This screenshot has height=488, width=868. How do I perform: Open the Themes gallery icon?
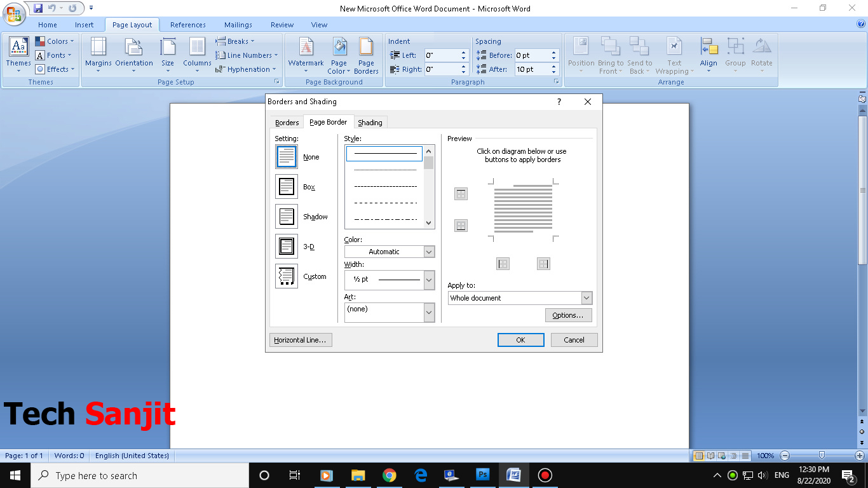(x=18, y=46)
